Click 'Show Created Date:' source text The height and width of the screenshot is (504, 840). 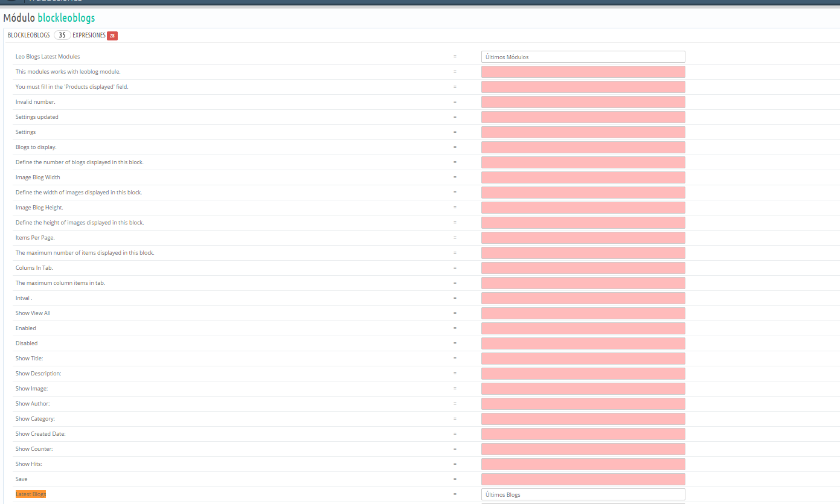click(x=40, y=434)
